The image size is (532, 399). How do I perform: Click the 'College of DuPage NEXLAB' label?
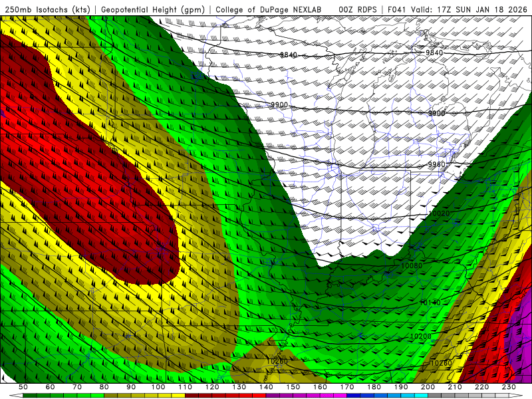click(x=269, y=9)
